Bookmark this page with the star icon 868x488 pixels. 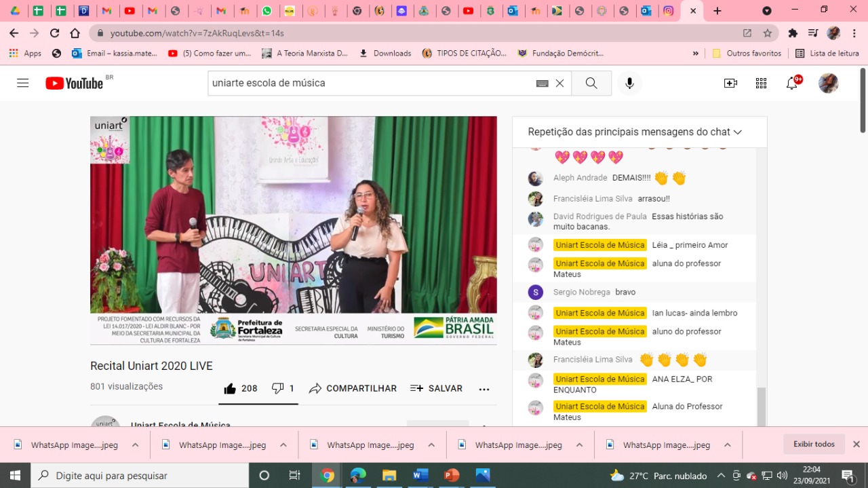[768, 33]
